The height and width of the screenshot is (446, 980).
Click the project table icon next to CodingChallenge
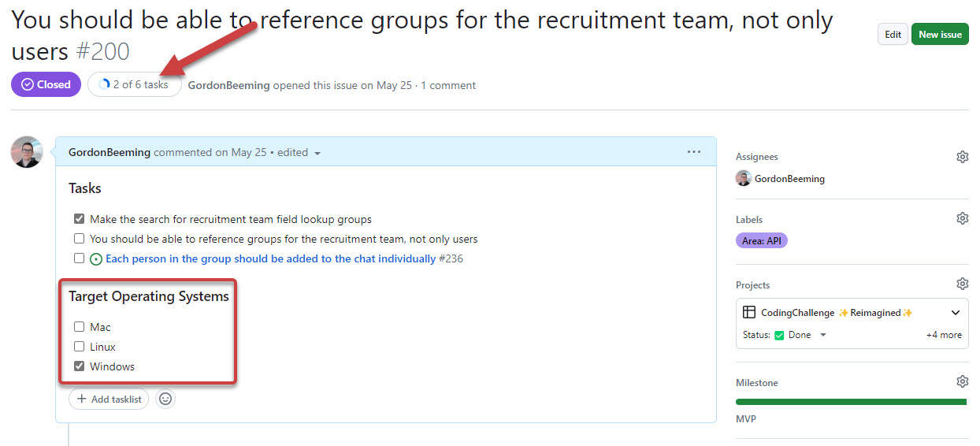749,313
